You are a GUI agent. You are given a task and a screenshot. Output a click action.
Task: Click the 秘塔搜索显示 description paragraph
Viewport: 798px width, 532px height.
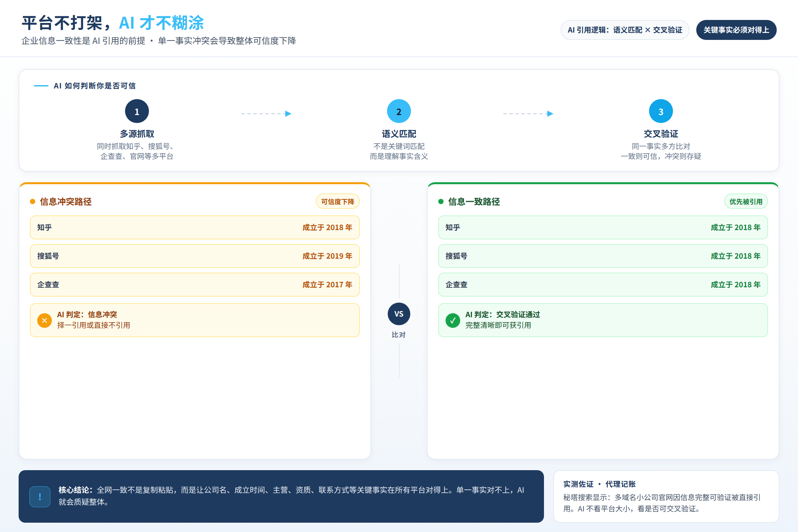tap(662, 503)
